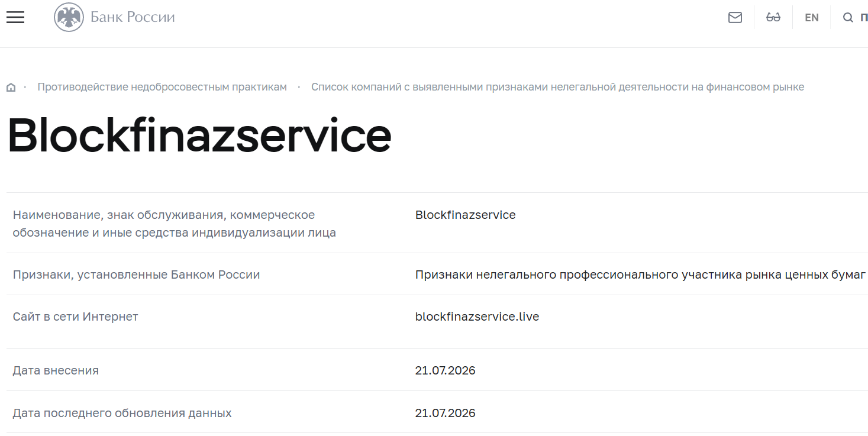Select the 21.07.2026 date beside 'Дата внесения'
The height and width of the screenshot is (436, 868).
pyautogui.click(x=445, y=370)
